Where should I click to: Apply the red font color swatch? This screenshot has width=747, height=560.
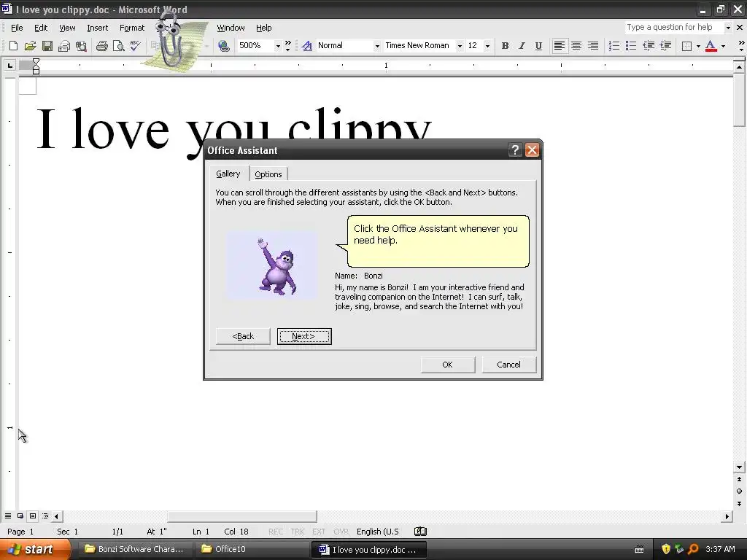(711, 46)
